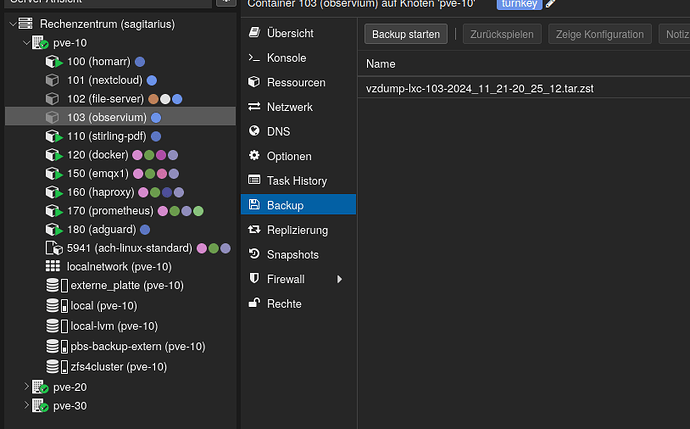This screenshot has height=429, width=690.
Task: Select 103 (observium) in the tree
Action: 121,117
